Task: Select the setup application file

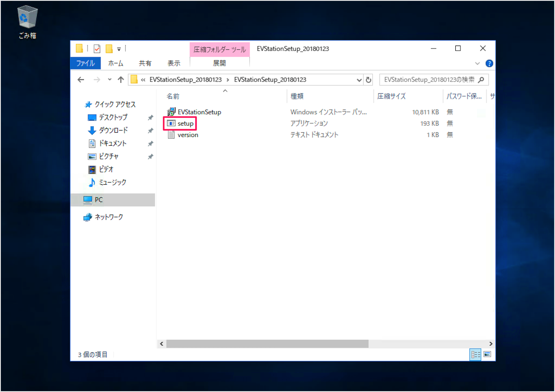Action: pyautogui.click(x=180, y=124)
